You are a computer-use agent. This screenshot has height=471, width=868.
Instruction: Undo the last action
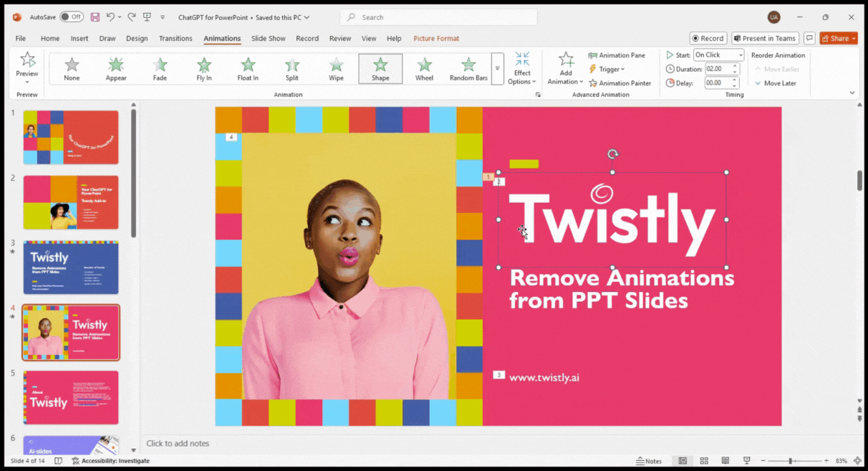(x=110, y=16)
